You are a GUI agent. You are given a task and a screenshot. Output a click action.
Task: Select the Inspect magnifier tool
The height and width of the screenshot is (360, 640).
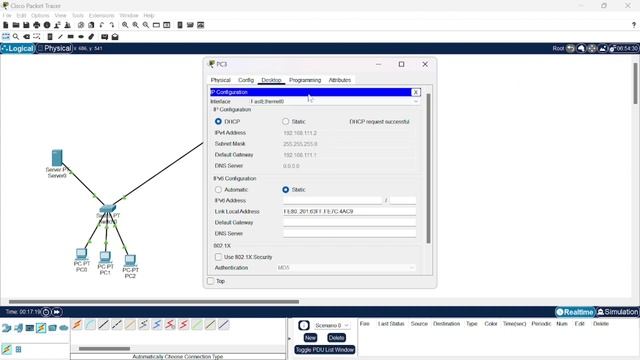pyautogui.click(x=16, y=37)
